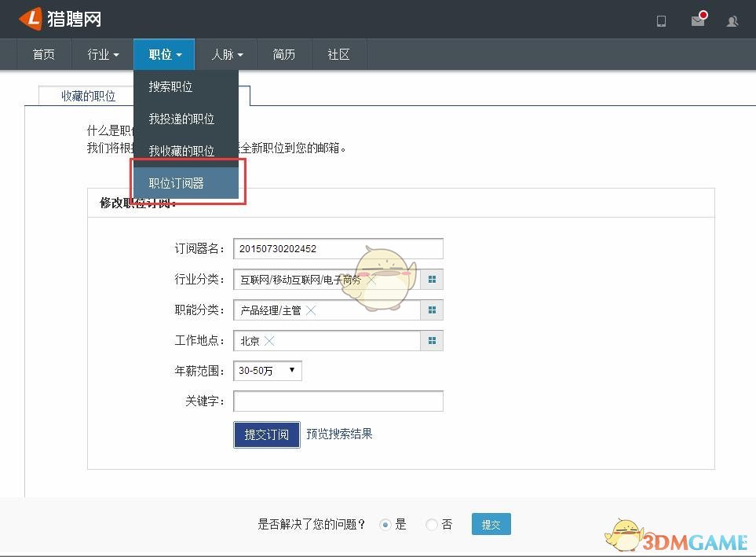Image resolution: width=756 pixels, height=557 pixels.
Task: Open the 预览搜索结果 link
Action: [339, 434]
